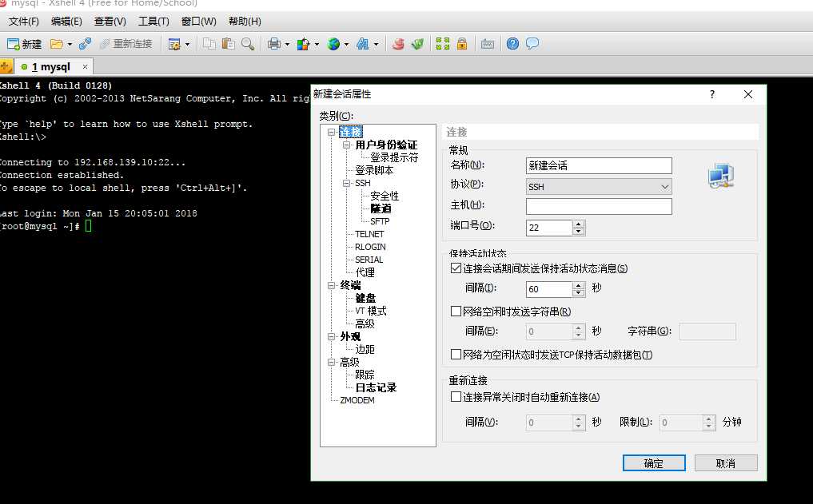
Task: Click the connect link-chain icon
Action: (85, 44)
